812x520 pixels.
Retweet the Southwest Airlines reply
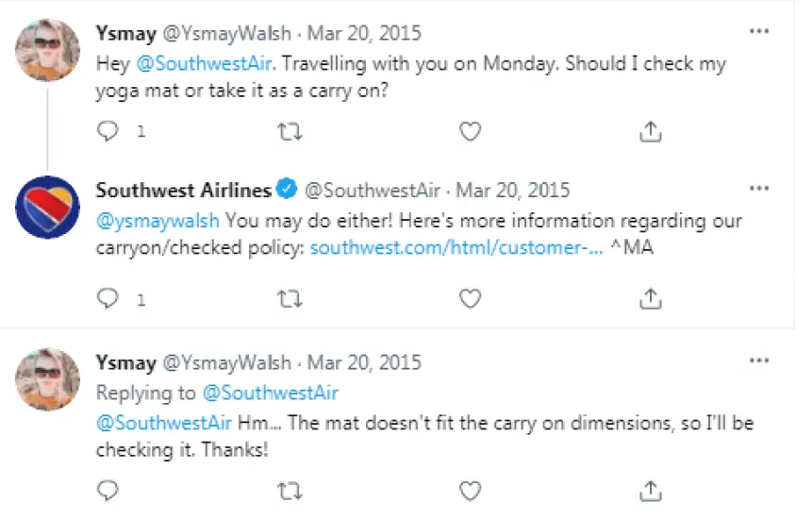coord(290,299)
